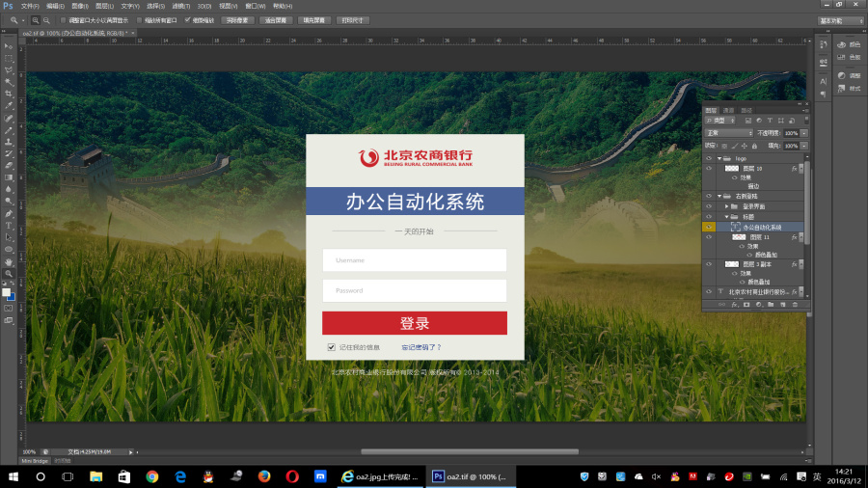Click the 实际像素 button
The image size is (868, 488).
pos(237,20)
